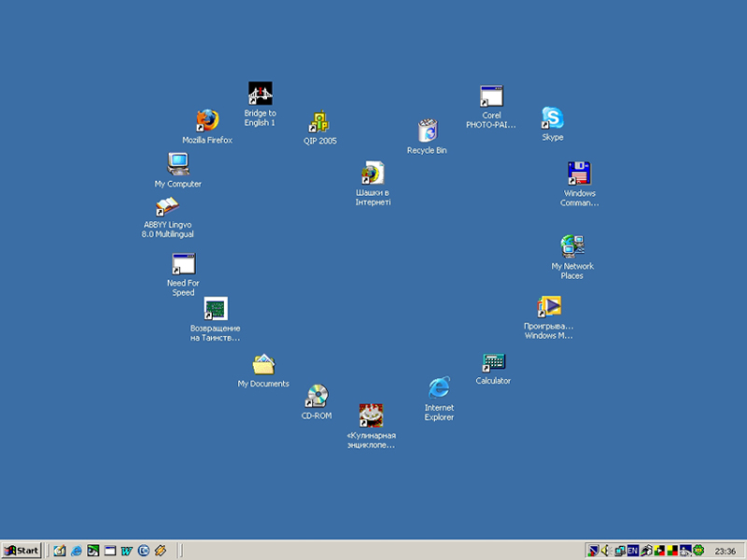The image size is (747, 560).
Task: Select the Corel PHOTO-PAINT shortcut
Action: [x=491, y=107]
